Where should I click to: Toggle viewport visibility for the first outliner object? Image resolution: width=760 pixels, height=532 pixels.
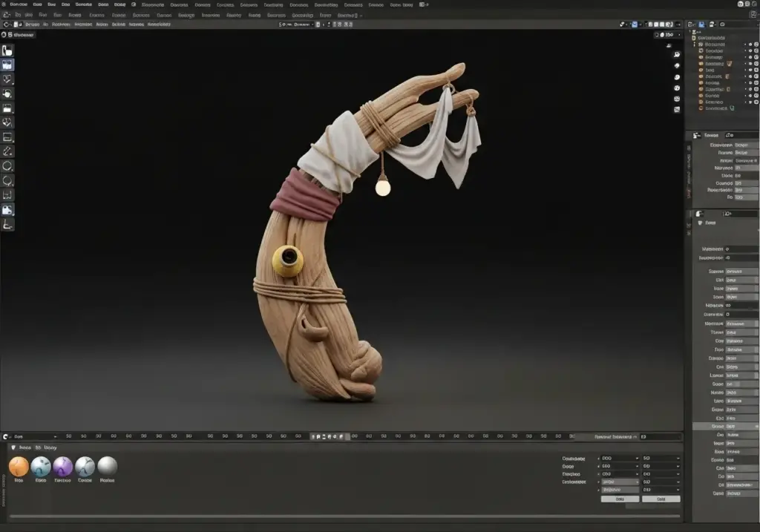point(750,44)
